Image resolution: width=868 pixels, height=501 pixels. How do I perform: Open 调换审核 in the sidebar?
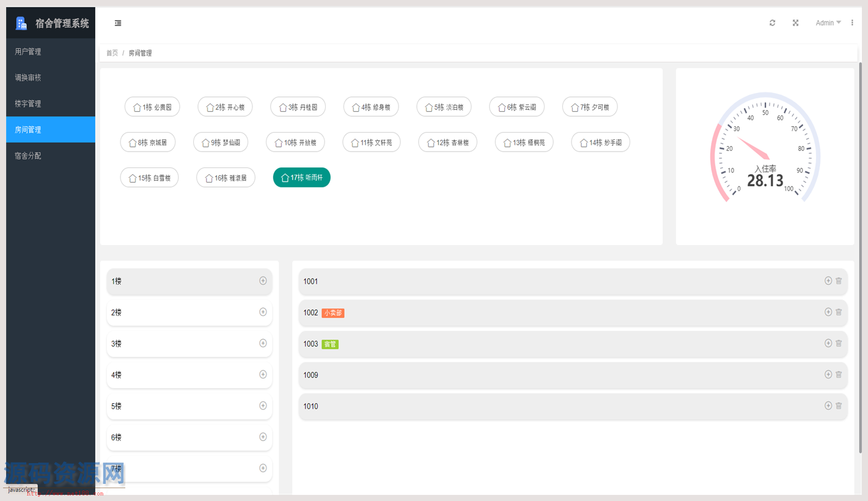point(51,78)
